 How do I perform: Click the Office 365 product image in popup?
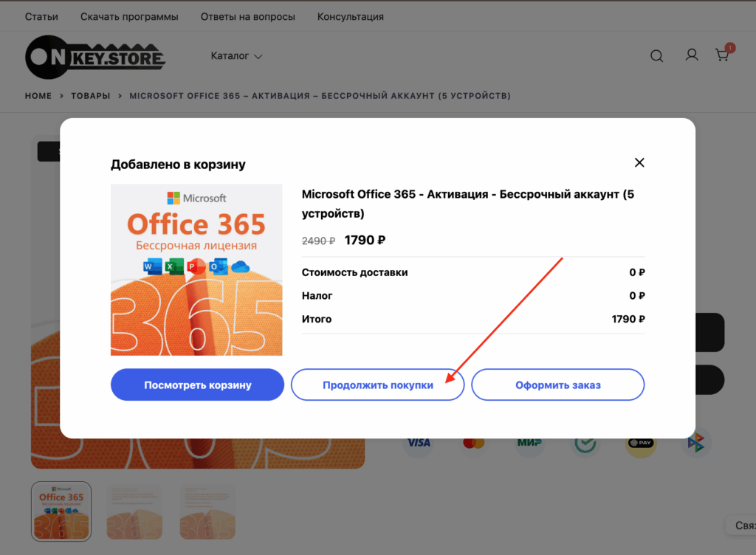196,269
